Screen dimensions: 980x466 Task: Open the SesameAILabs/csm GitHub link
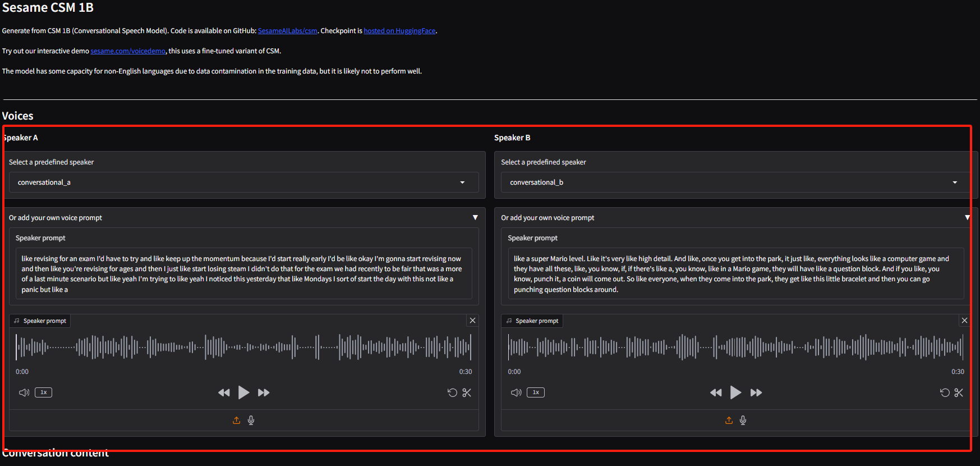(287, 31)
